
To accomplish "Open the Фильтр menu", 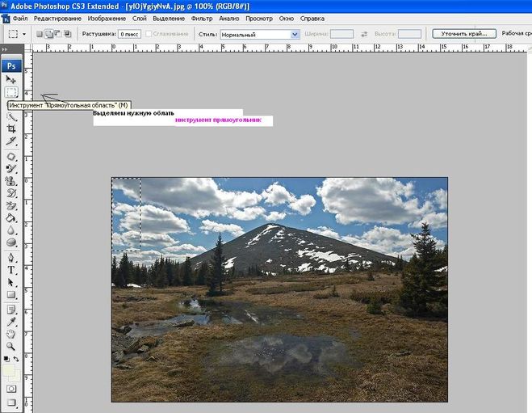I will [202, 19].
